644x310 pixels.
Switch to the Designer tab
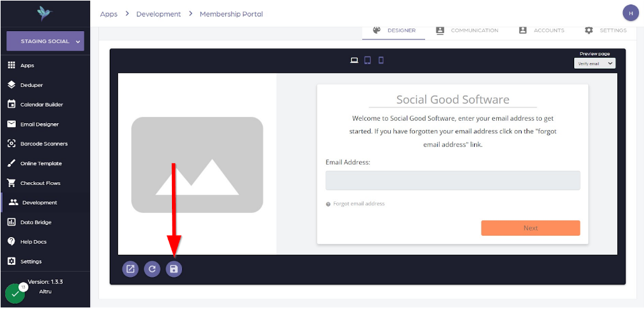393,30
